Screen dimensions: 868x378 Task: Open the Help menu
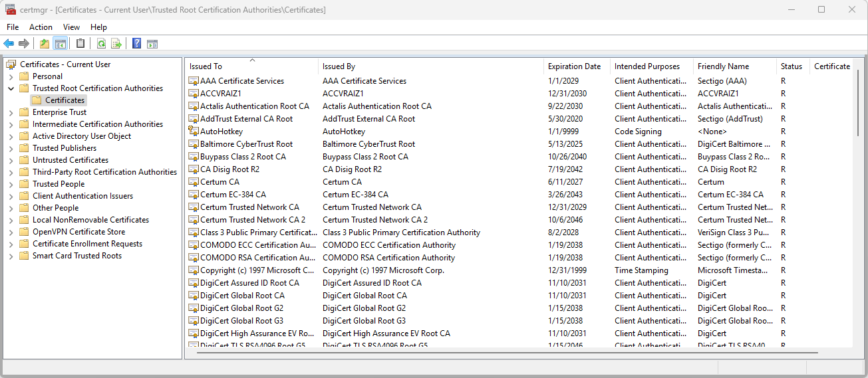[98, 27]
